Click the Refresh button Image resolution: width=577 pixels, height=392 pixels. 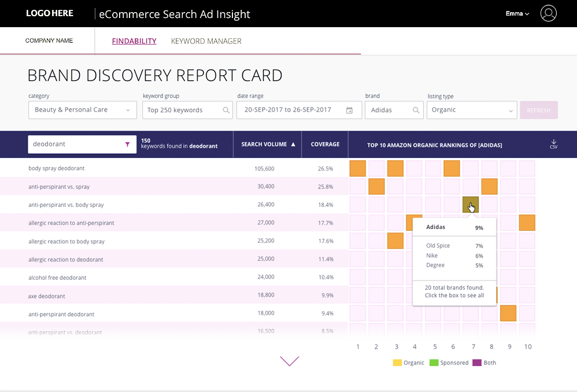pos(539,110)
